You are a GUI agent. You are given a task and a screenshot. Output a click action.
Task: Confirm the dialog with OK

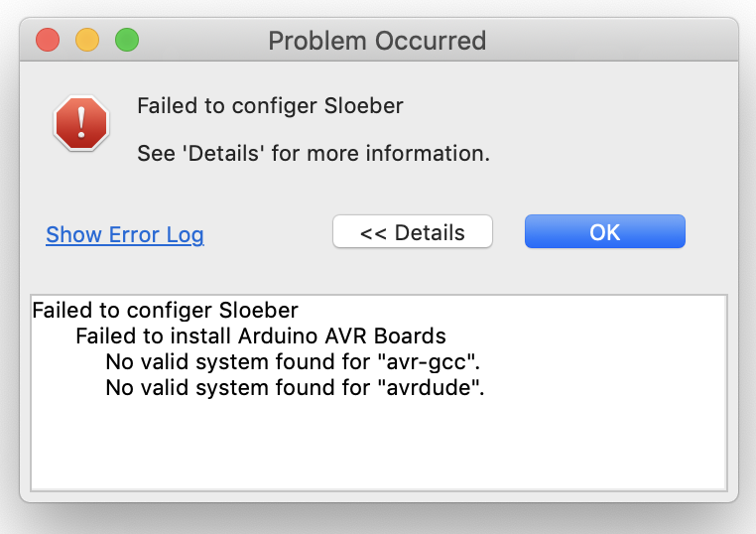click(604, 232)
